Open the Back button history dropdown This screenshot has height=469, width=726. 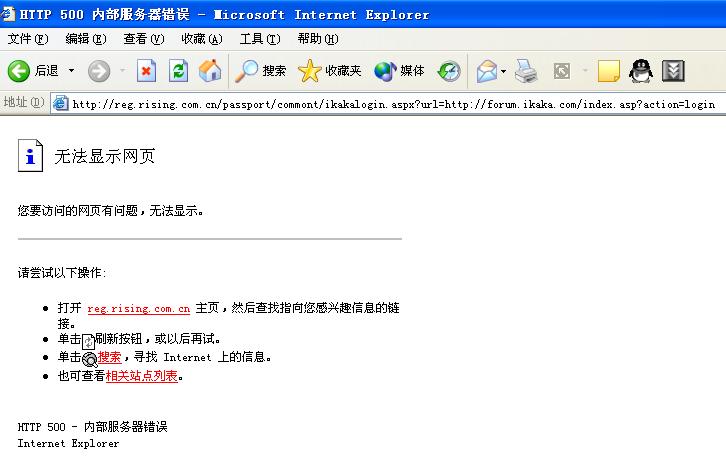(71, 71)
